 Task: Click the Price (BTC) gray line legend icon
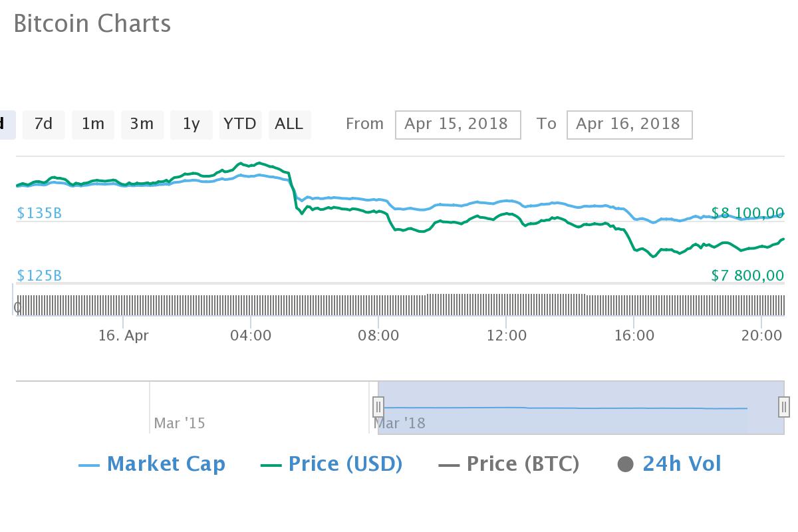tap(448, 464)
